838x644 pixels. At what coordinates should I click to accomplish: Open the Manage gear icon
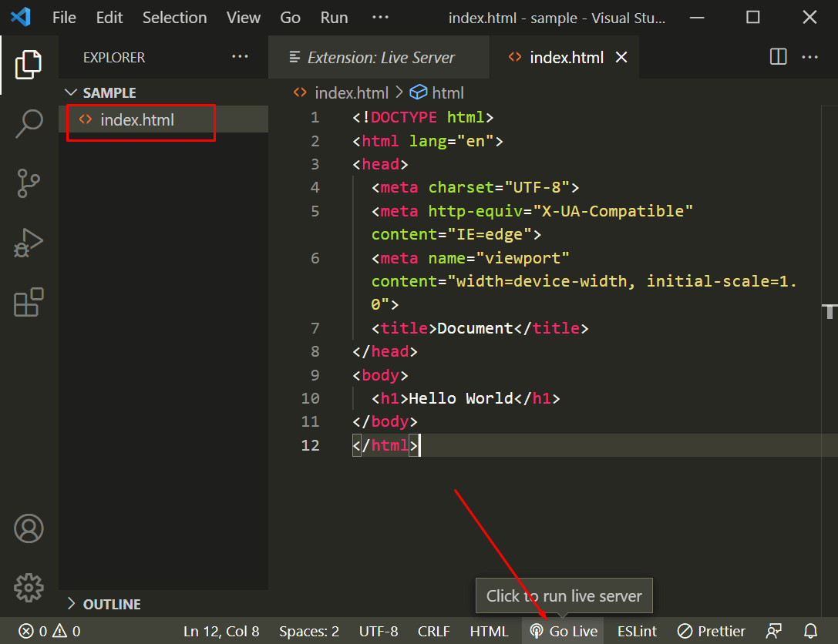pos(29,588)
